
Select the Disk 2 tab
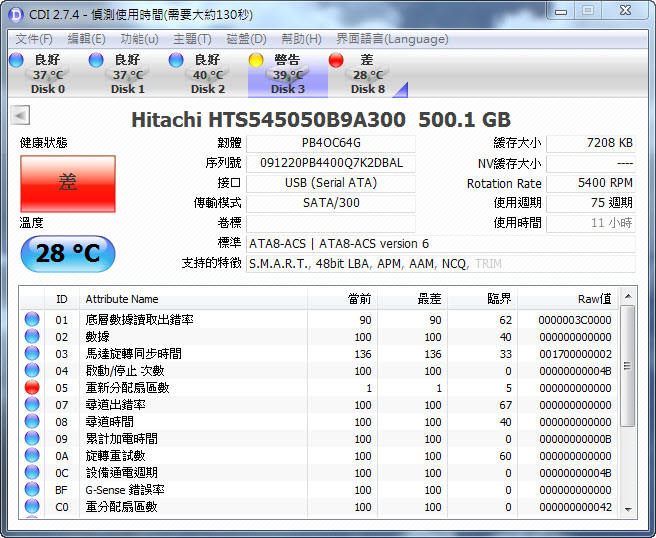[x=208, y=74]
